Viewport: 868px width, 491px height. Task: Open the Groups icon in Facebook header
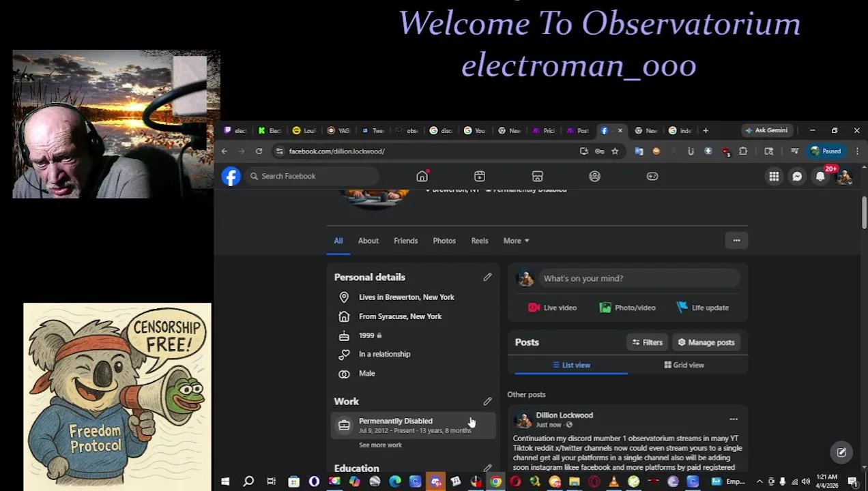point(595,177)
